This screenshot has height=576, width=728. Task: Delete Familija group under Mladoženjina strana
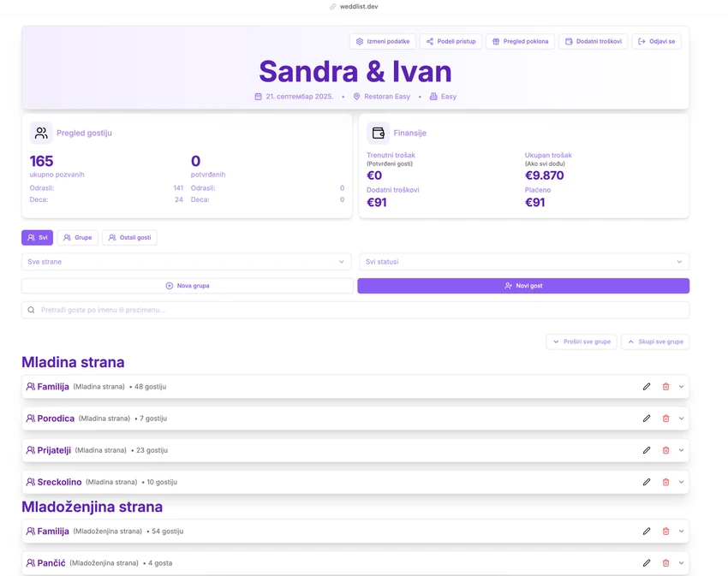coord(665,531)
